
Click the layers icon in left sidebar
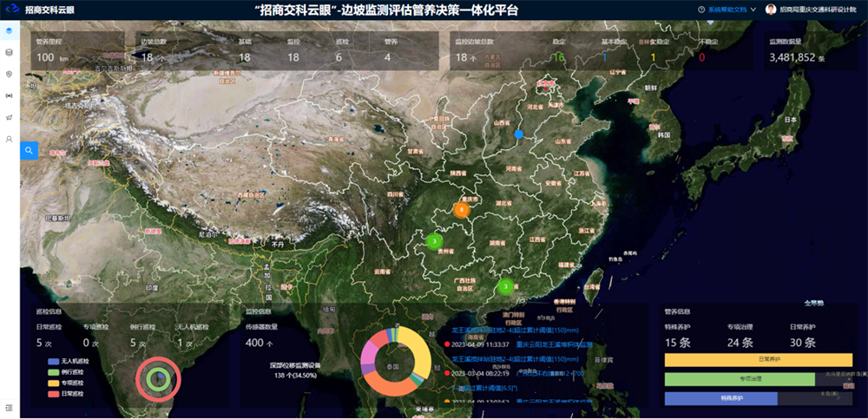click(10, 30)
